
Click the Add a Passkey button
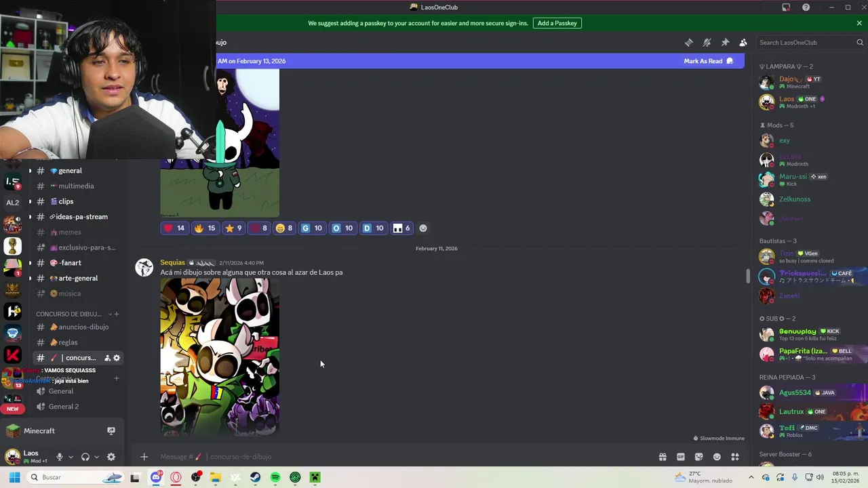point(557,23)
